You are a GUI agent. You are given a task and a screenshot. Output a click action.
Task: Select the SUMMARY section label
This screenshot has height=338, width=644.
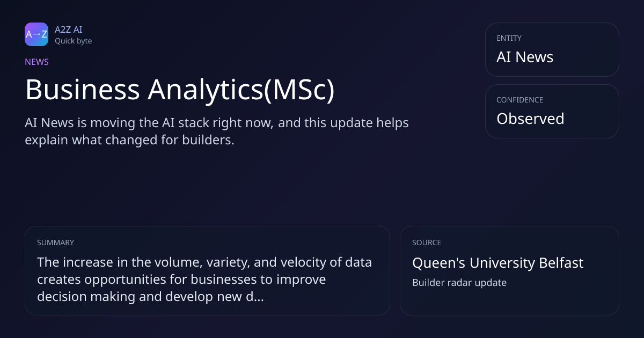click(55, 243)
